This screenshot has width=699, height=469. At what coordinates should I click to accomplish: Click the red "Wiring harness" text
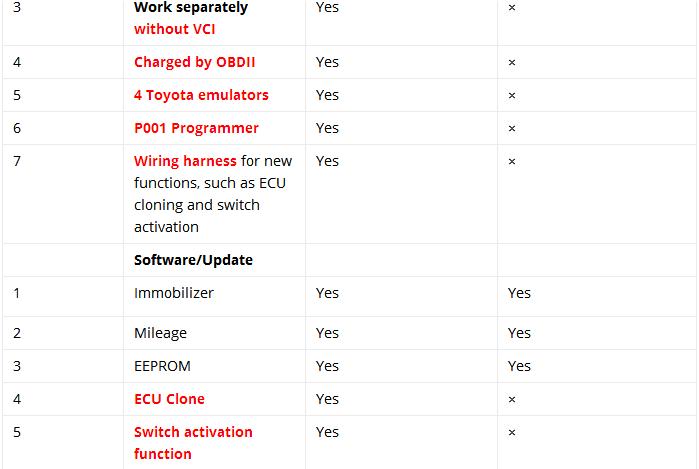[x=185, y=161]
